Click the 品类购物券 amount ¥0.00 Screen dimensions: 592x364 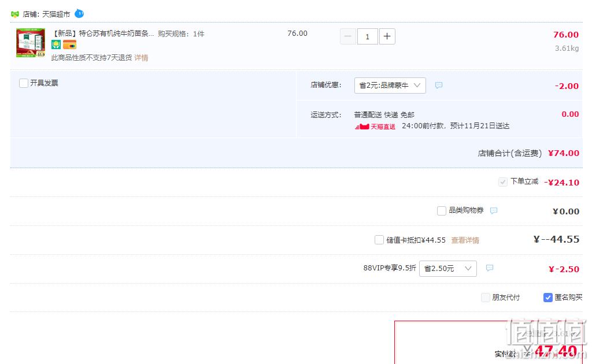(566, 211)
